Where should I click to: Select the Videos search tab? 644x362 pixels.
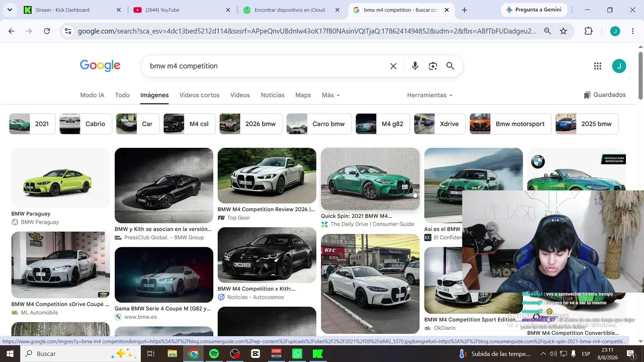[x=240, y=95]
